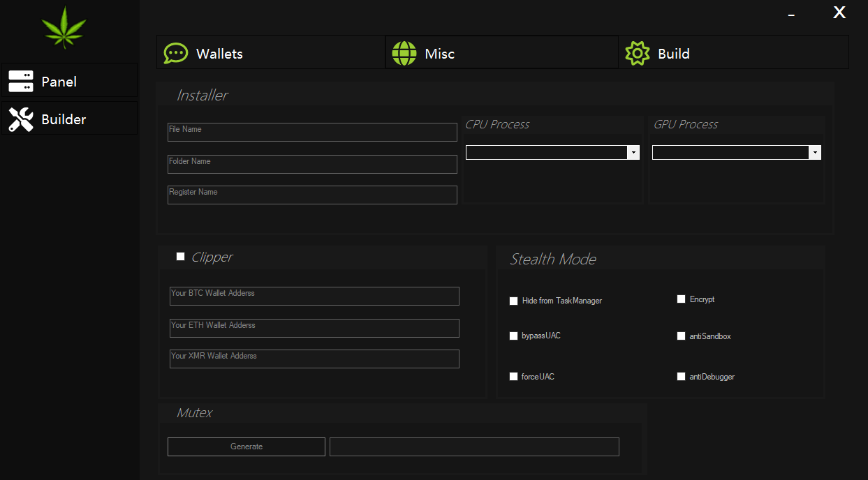
Task: Click the ETH wallet address field
Action: click(314, 328)
